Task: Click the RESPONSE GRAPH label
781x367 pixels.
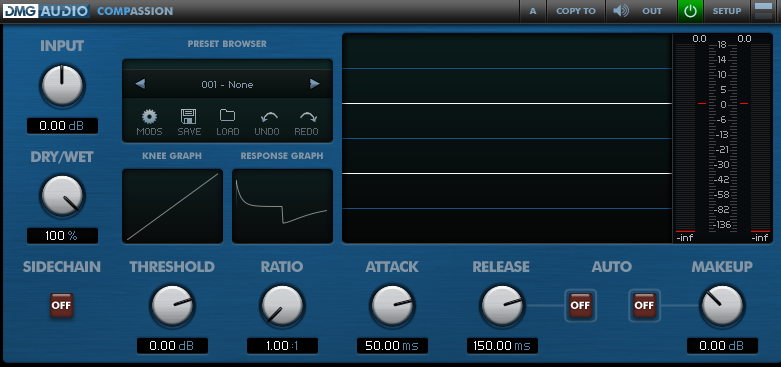Action: coord(282,156)
